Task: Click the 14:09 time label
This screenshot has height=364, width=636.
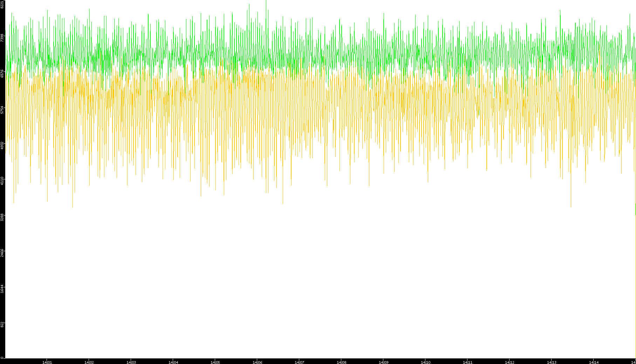Action: coord(383,362)
